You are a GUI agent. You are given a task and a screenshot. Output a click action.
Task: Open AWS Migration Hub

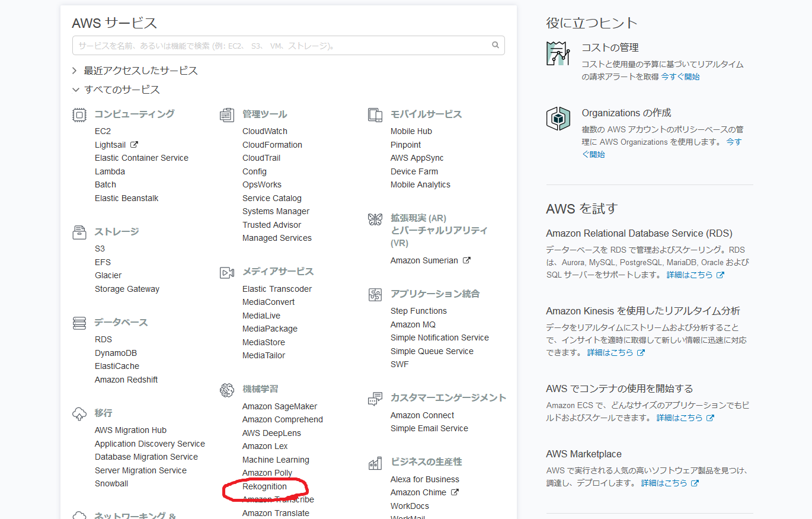[x=130, y=430]
